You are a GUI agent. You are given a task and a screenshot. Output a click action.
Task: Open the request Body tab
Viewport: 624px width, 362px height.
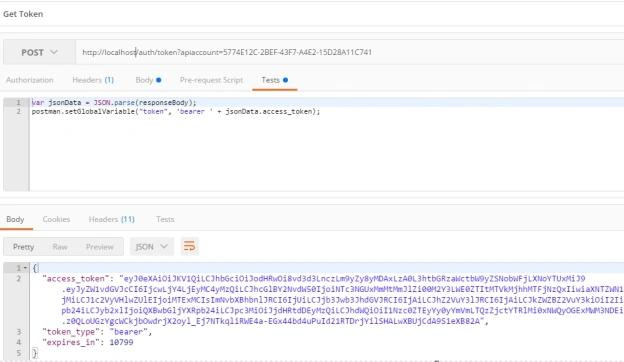click(148, 80)
